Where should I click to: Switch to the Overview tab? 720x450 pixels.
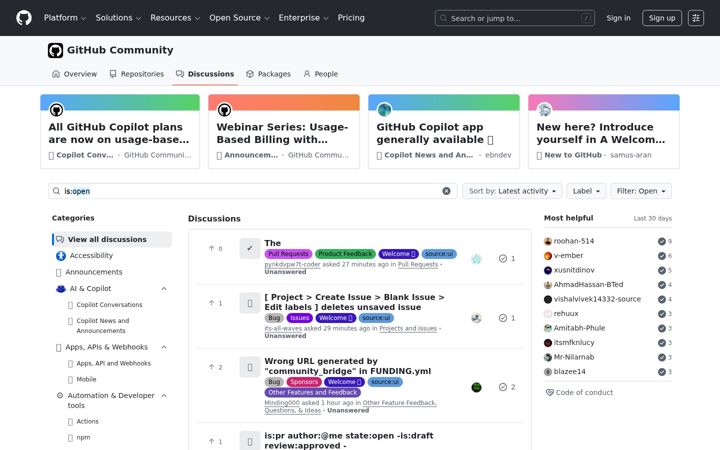[x=74, y=74]
